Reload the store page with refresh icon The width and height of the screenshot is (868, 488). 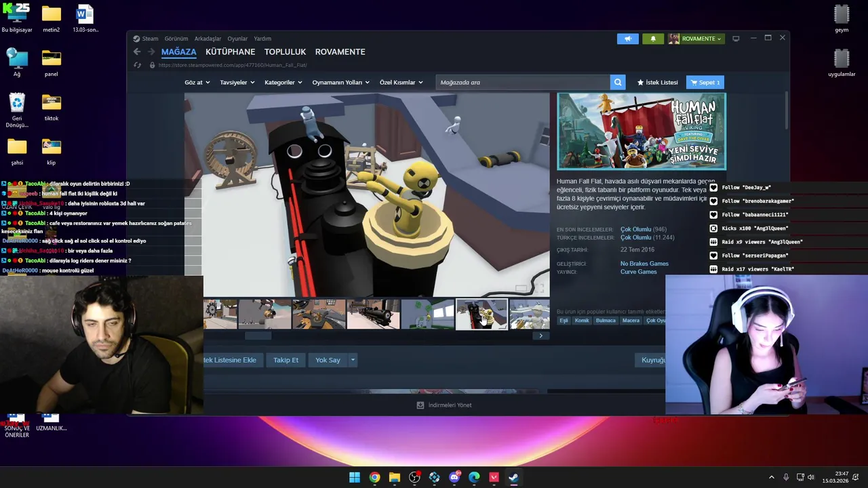pos(137,65)
